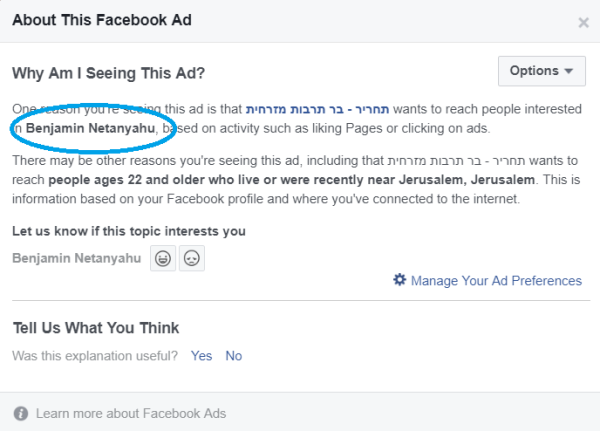Click 'Let us know if this topic interests you'
This screenshot has height=431, width=600.
[128, 232]
